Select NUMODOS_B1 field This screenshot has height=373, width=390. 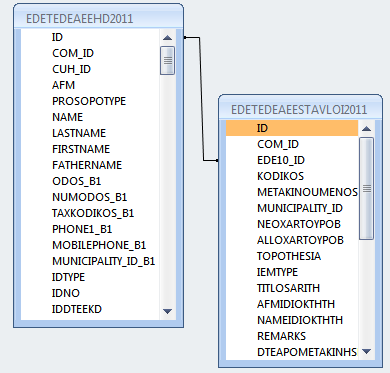(90, 197)
